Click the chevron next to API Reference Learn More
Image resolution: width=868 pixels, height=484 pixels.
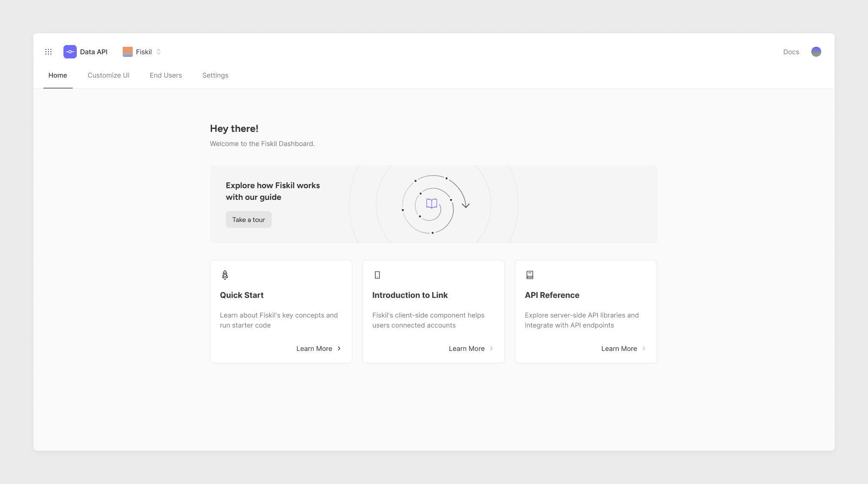[644, 348]
